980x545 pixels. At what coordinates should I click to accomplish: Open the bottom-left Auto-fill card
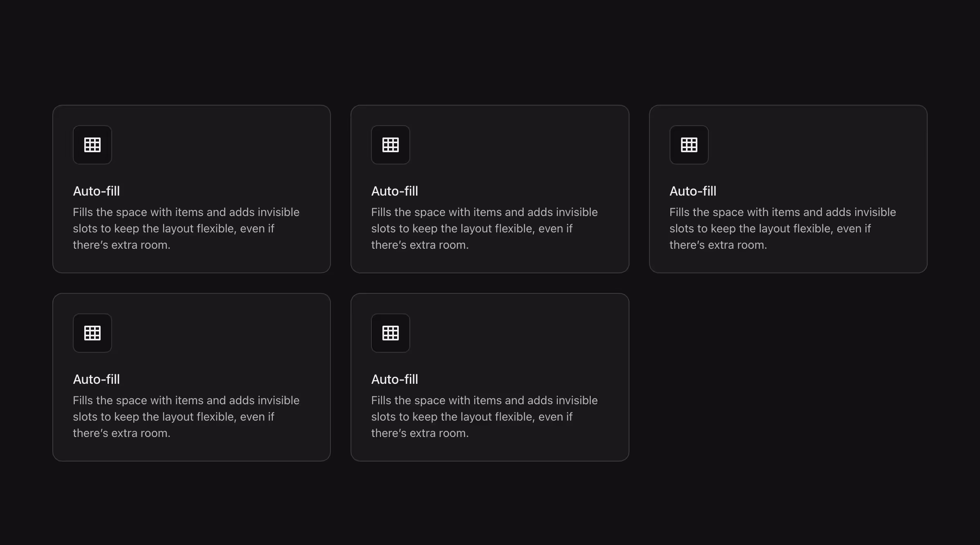[191, 377]
